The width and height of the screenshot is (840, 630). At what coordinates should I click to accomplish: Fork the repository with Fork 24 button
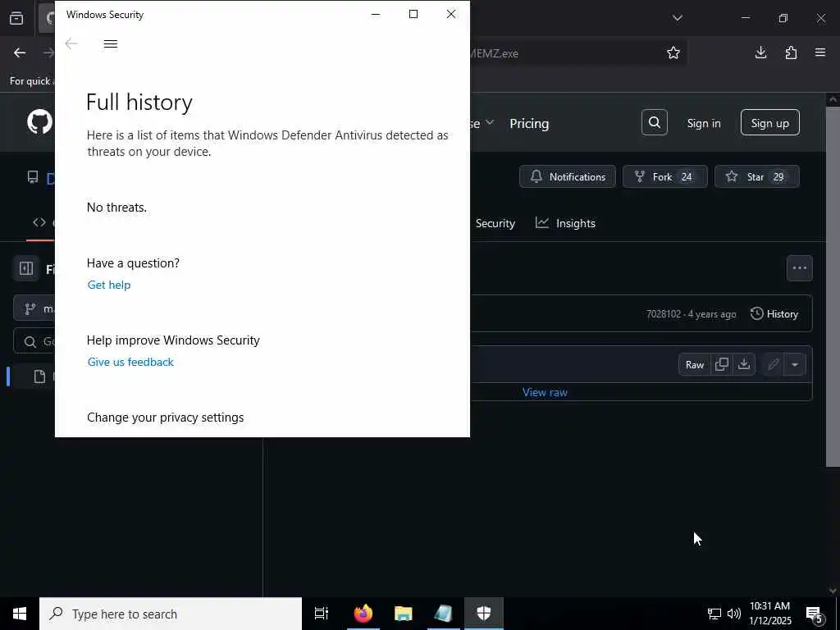664,177
